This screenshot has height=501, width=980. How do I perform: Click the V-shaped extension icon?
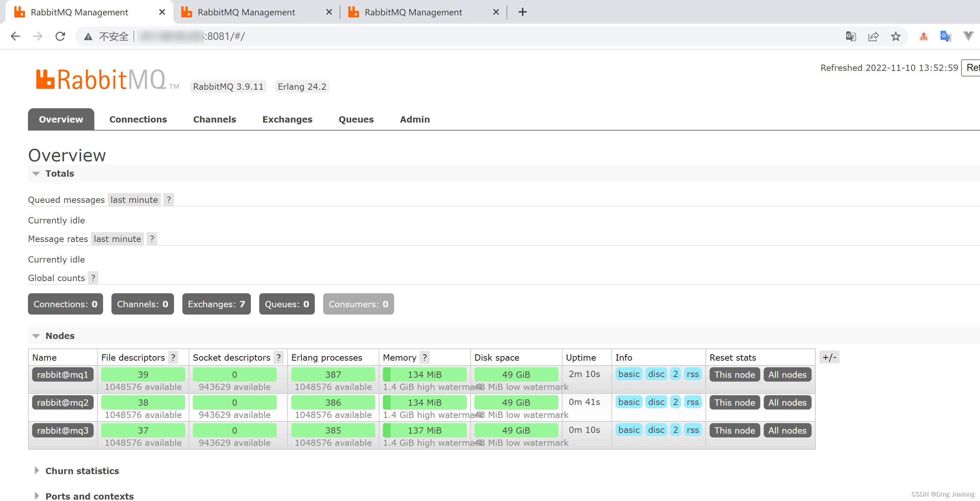click(x=968, y=36)
